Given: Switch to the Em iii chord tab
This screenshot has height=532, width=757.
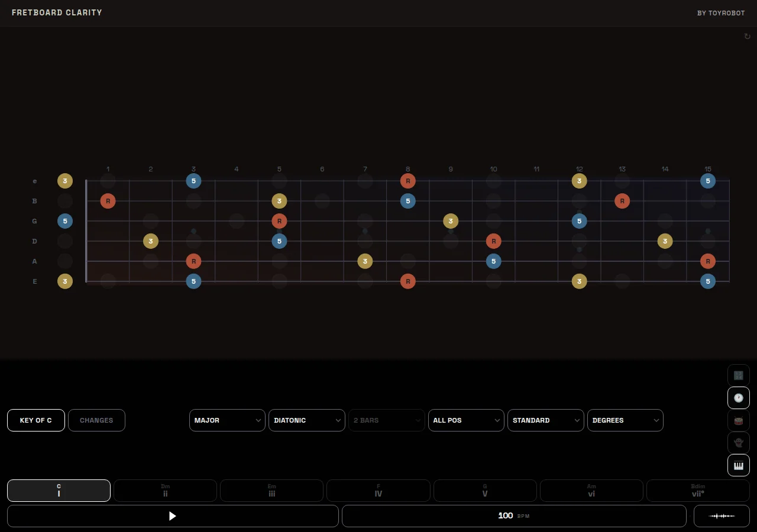Looking at the screenshot, I should click(x=271, y=491).
